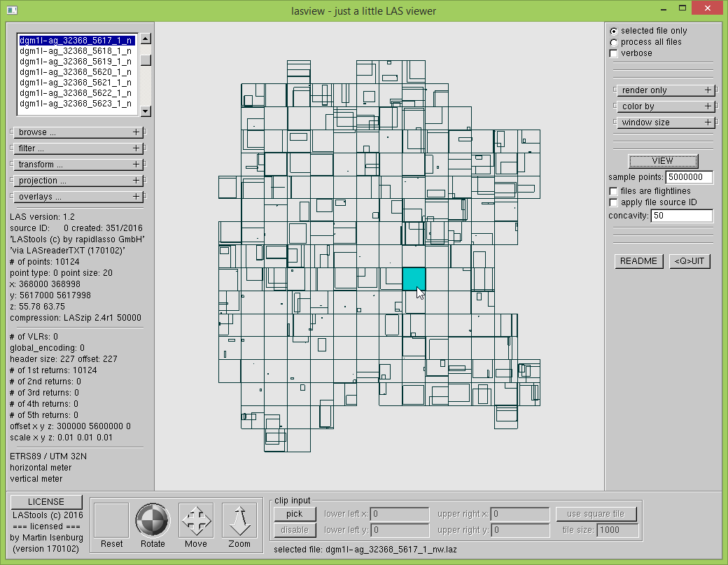Click the lasview title bar app icon
Viewport: 728px width, 565px height.
tap(9, 9)
